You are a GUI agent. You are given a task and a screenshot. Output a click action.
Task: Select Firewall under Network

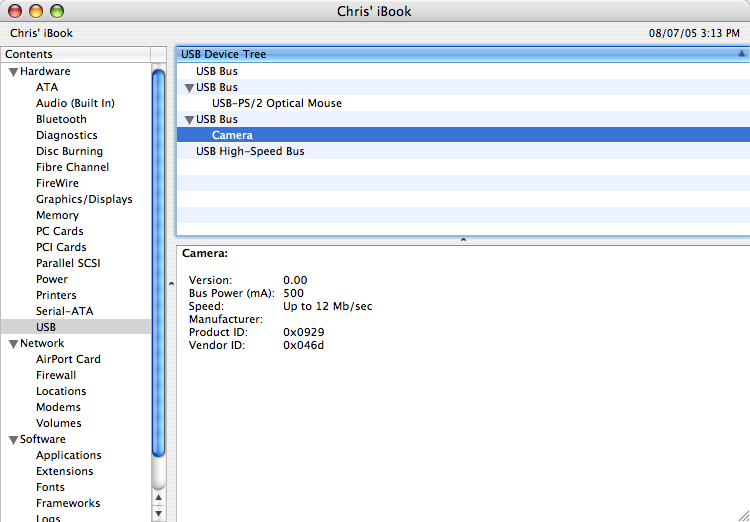coord(56,375)
